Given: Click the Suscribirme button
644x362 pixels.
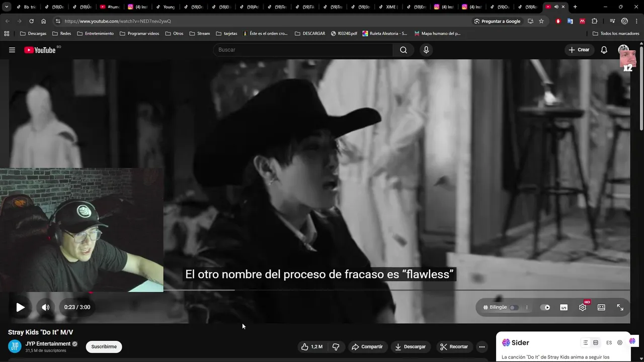Looking at the screenshot, I should click(x=104, y=346).
